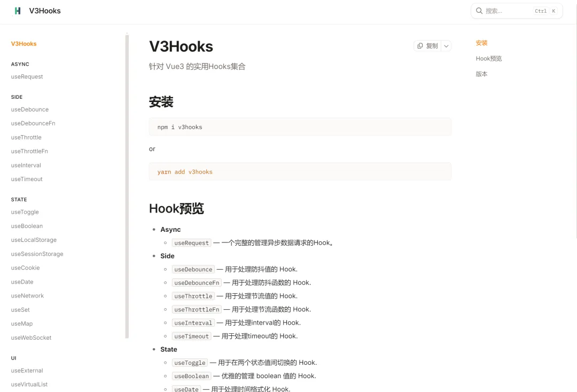Click useBoolean link in State list
The height and width of the screenshot is (392, 577).
[191, 376]
